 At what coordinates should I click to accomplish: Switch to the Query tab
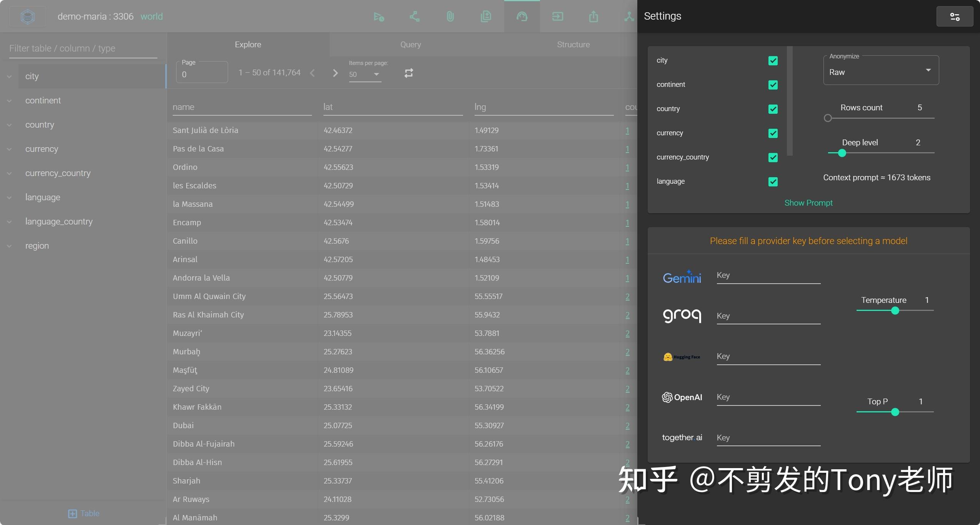410,44
